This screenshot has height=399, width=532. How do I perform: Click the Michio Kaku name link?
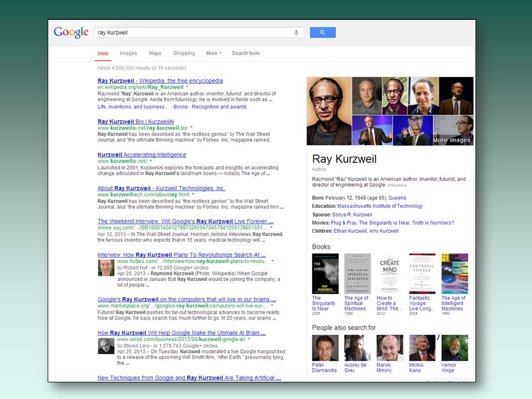(416, 367)
